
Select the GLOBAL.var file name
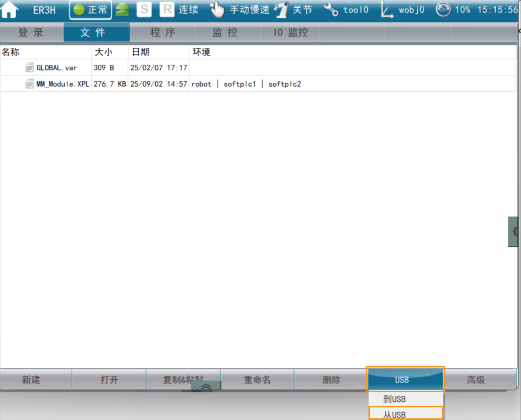[57, 68]
